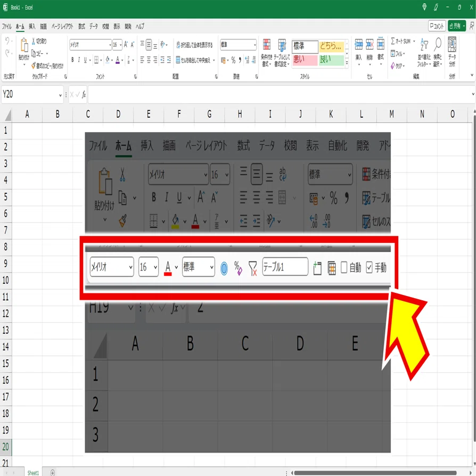476x476 pixels.
Task: Open Conditional Formatting menu (条件付き書式)
Action: pos(267,52)
